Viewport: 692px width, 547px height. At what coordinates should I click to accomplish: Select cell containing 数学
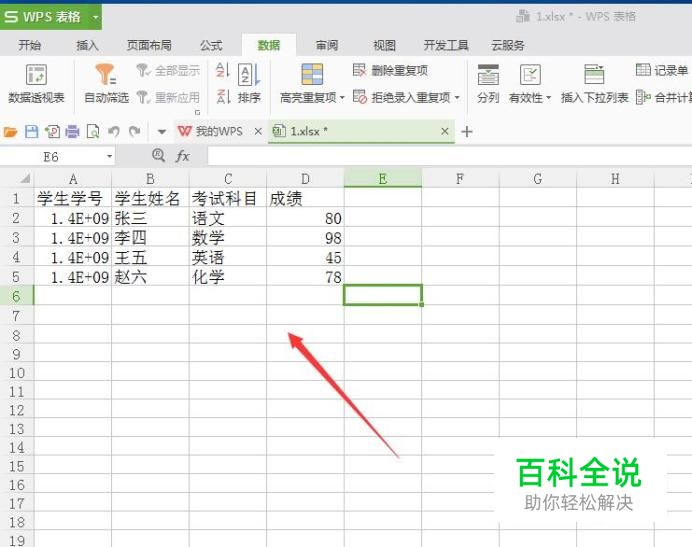coord(228,238)
